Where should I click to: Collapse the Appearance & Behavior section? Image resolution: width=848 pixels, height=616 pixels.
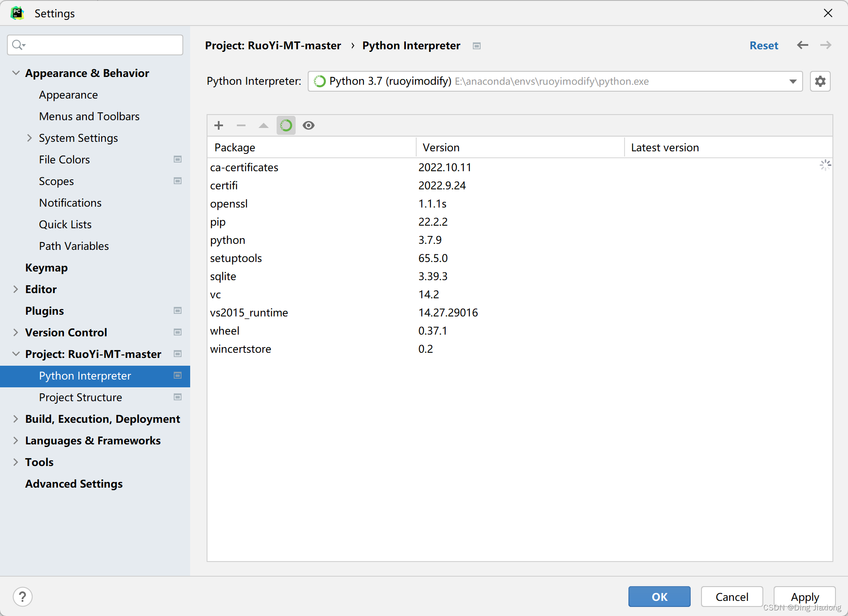click(x=16, y=73)
